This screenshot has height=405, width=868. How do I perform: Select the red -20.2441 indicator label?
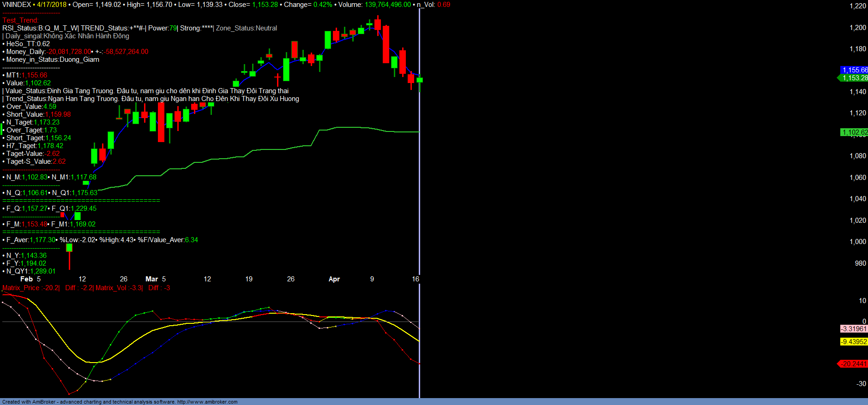click(854, 364)
